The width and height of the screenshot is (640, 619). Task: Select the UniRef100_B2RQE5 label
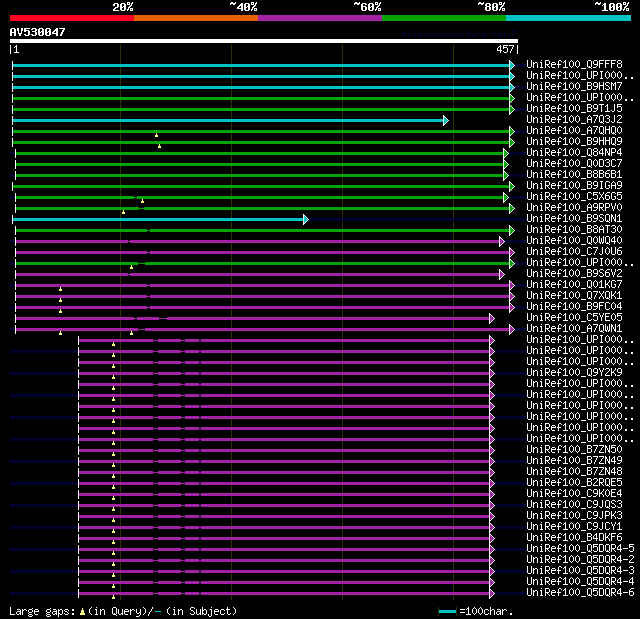pos(574,483)
